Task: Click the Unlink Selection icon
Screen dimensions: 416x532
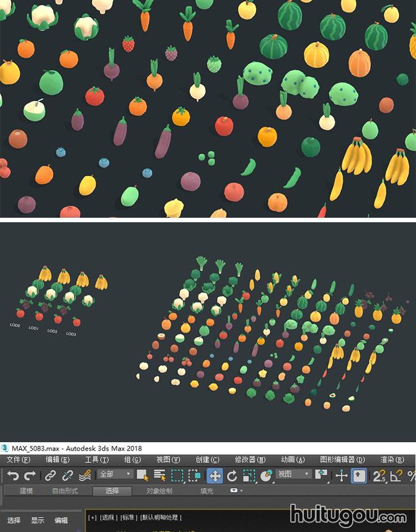Action: 68,475
